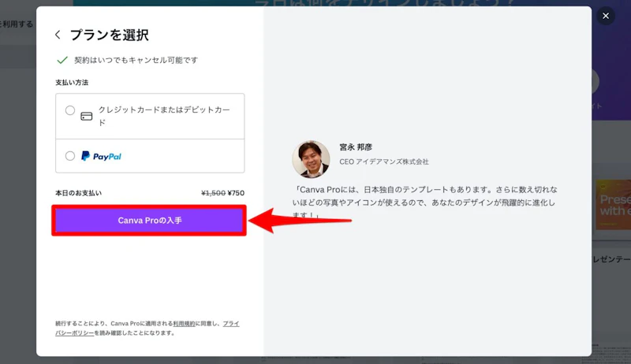Click the struck-through ¥1,500 price

[x=213, y=193]
